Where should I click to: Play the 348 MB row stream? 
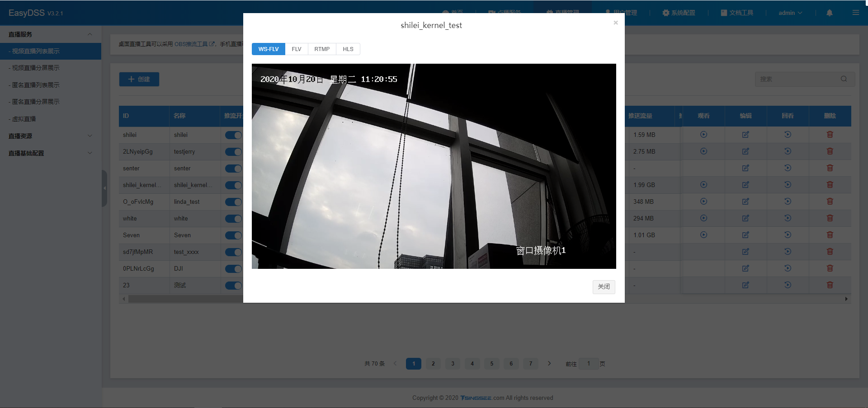point(703,202)
